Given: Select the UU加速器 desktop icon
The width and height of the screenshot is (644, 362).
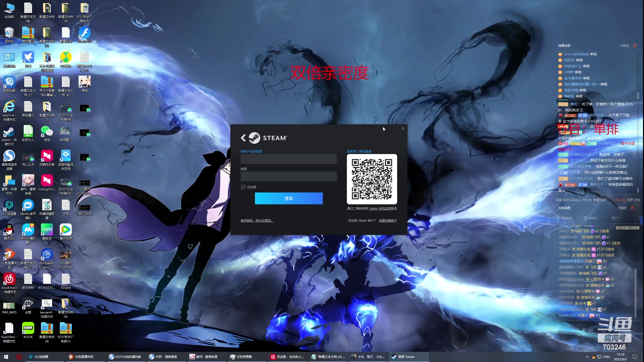Looking at the screenshot, I should pos(9,208).
